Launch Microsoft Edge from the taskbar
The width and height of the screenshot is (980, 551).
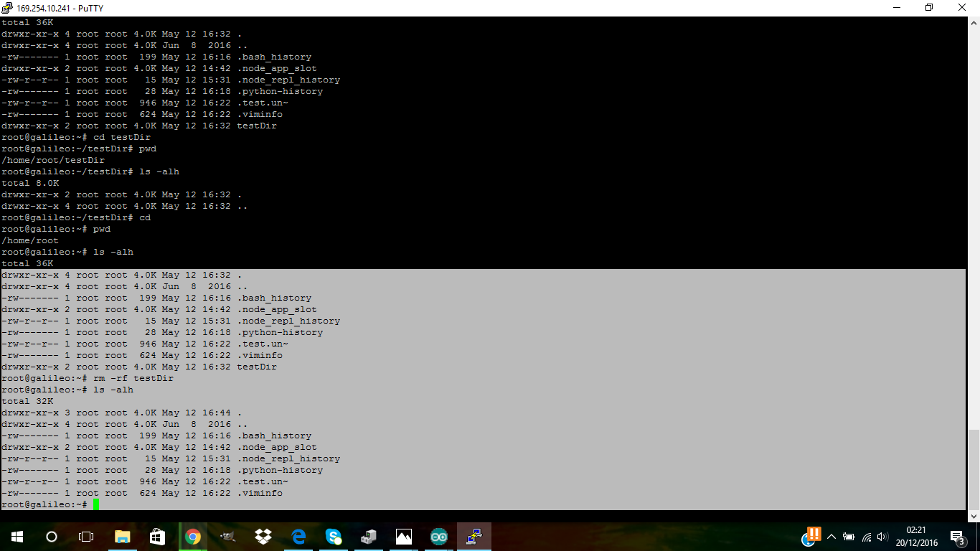pyautogui.click(x=298, y=537)
